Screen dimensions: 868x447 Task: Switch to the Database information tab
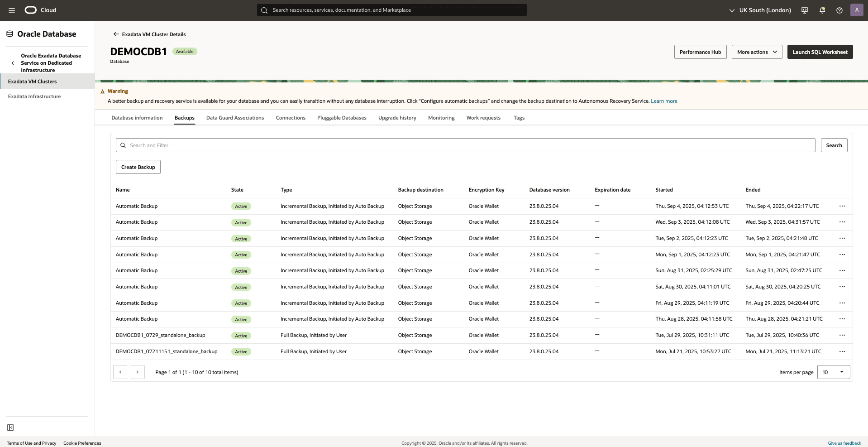click(x=137, y=118)
